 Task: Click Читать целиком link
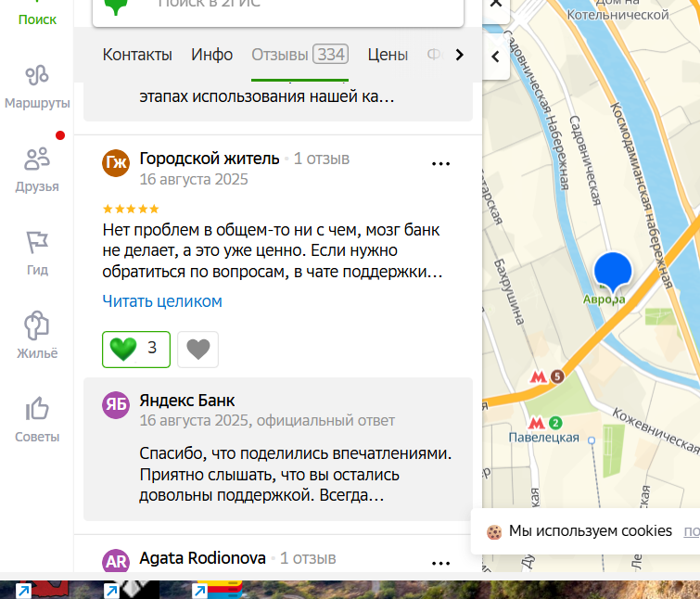pos(162,301)
